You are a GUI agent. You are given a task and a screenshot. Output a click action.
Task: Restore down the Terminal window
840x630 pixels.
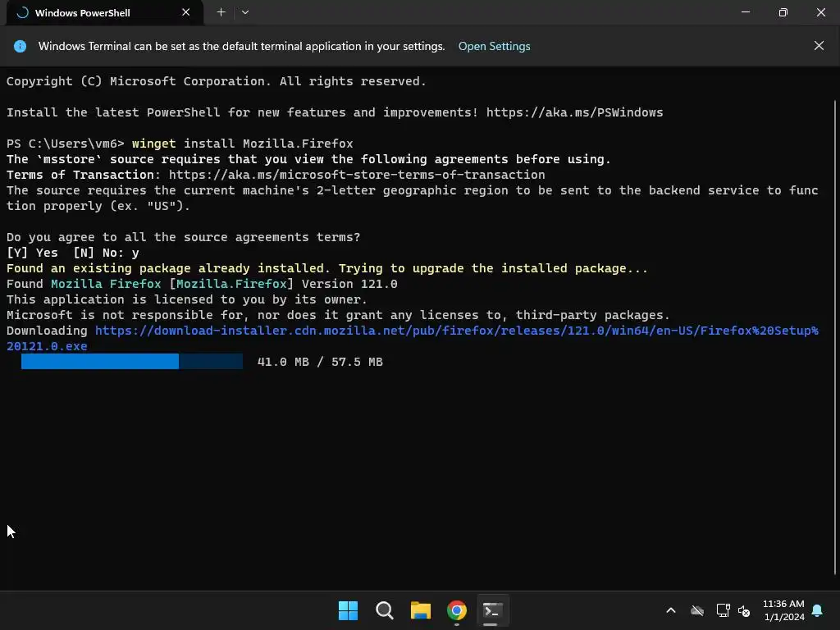click(x=783, y=12)
